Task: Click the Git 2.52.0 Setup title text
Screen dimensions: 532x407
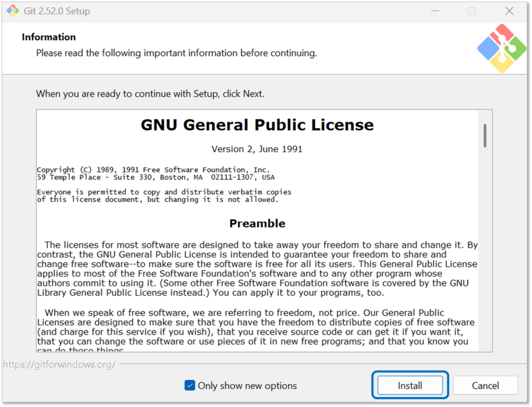Action: 57,11
